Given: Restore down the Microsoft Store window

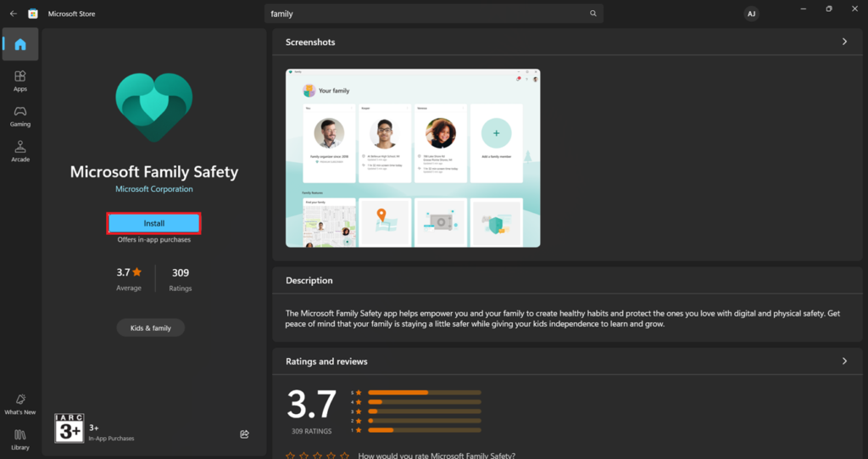Looking at the screenshot, I should pos(829,8).
